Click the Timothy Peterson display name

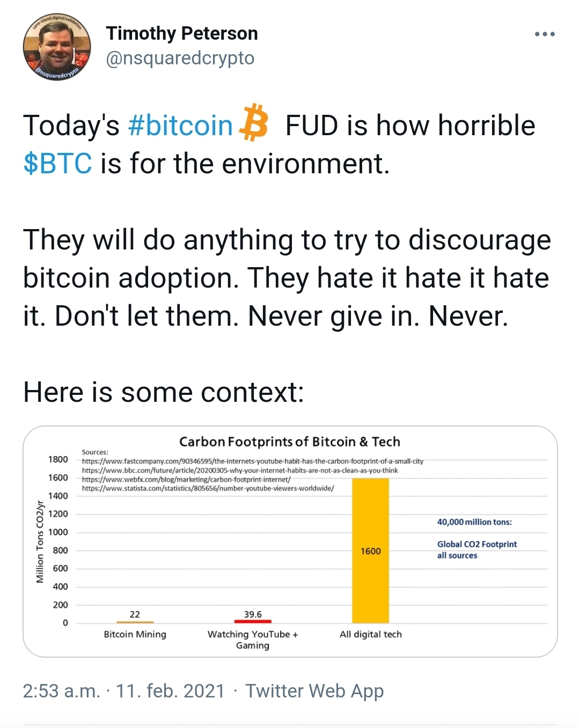[182, 33]
